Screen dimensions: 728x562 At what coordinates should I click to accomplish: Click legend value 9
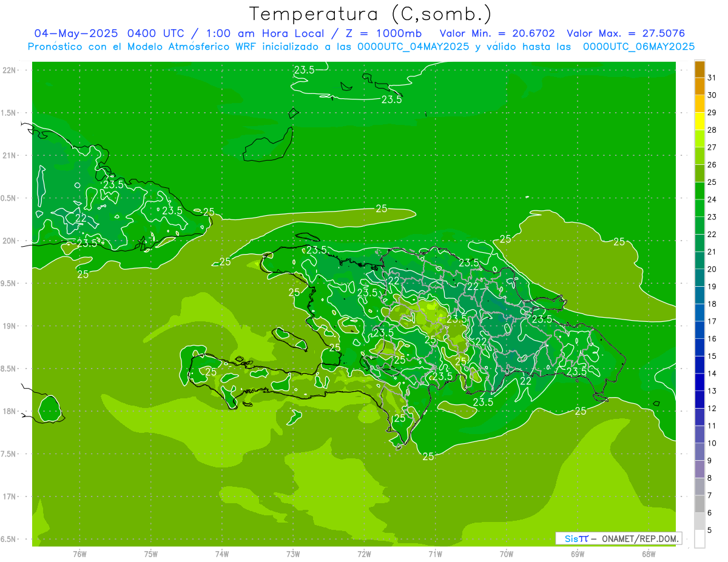[x=710, y=461]
